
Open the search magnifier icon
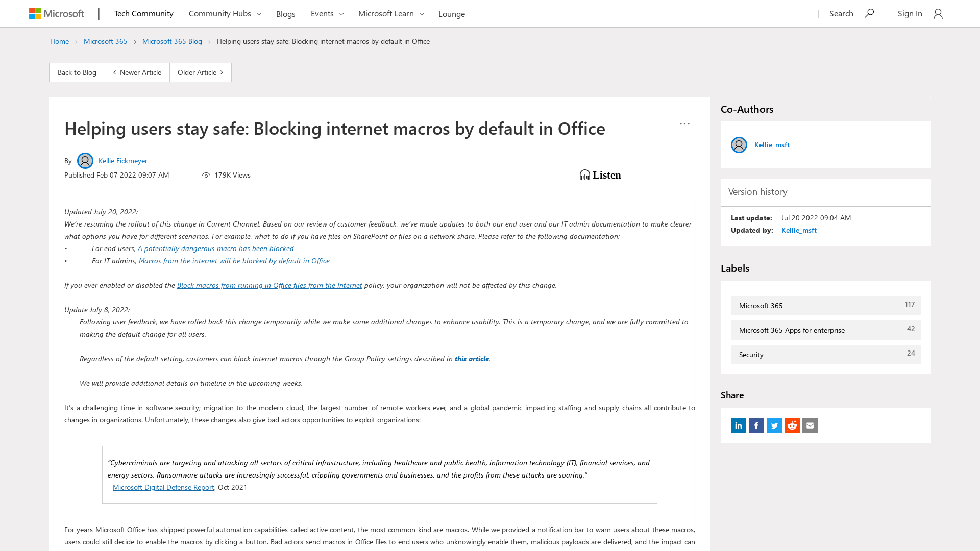pyautogui.click(x=869, y=13)
